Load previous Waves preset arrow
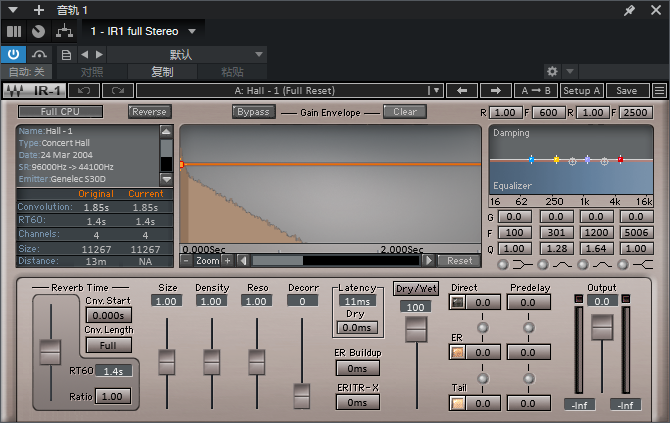 tap(462, 91)
